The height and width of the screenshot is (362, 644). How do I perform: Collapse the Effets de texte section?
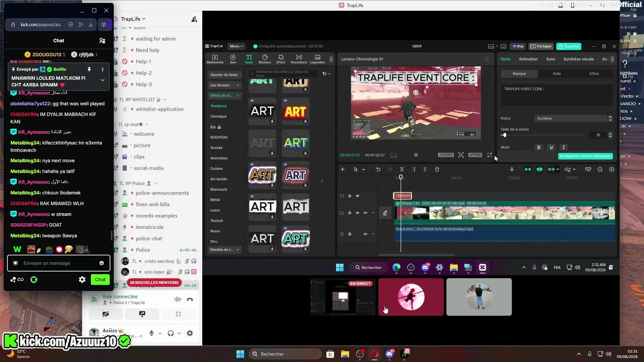click(x=224, y=96)
